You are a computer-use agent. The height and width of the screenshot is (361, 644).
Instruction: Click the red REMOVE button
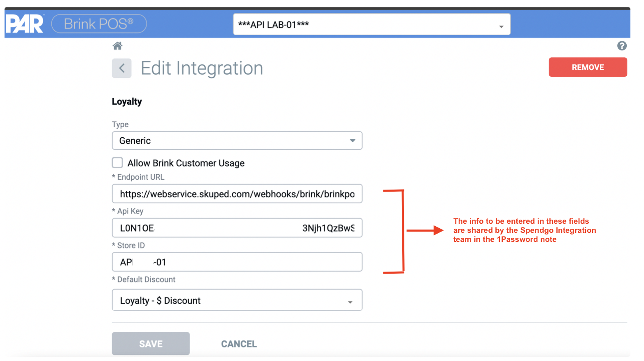click(x=588, y=67)
